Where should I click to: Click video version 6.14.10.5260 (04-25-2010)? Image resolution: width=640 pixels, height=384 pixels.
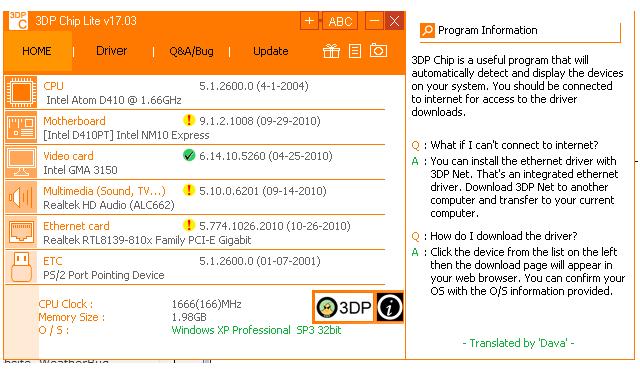tap(266, 156)
